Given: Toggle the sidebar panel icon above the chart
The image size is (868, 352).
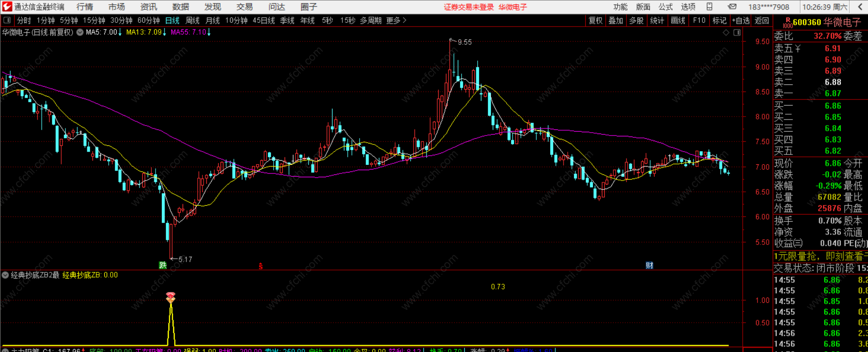Looking at the screenshot, I should pyautogui.click(x=737, y=33).
